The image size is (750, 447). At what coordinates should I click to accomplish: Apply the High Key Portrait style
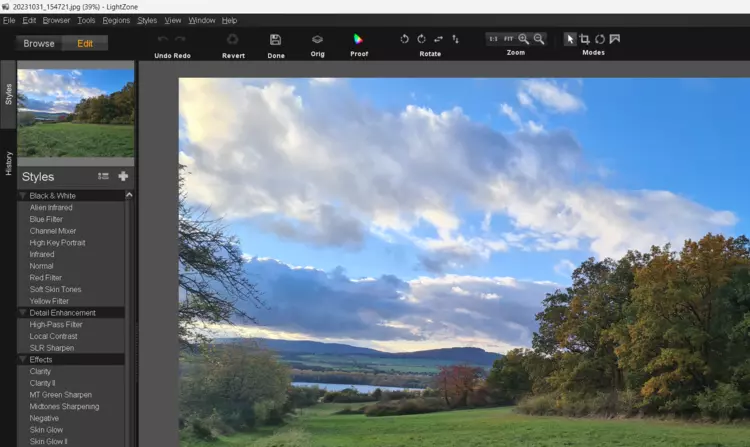[57, 243]
